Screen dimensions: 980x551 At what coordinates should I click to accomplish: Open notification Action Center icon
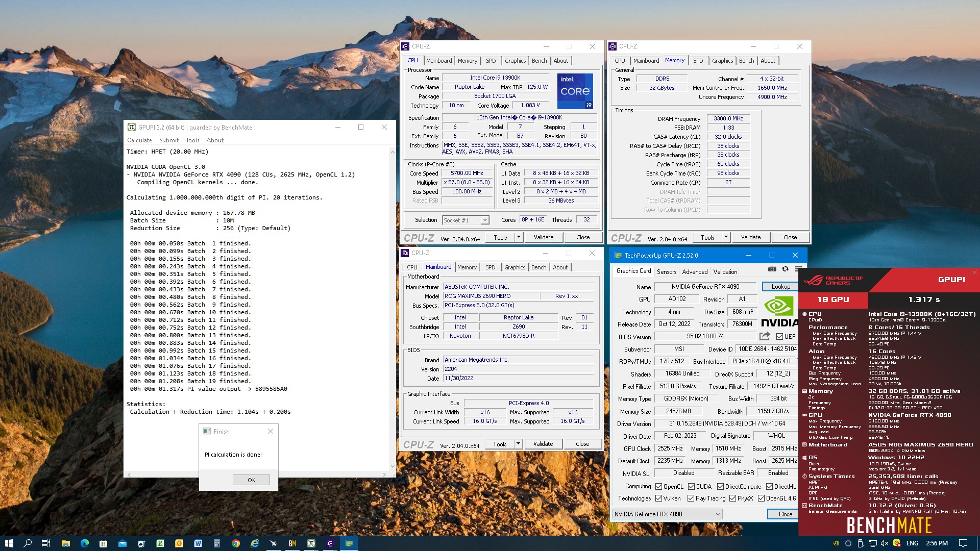click(x=963, y=543)
